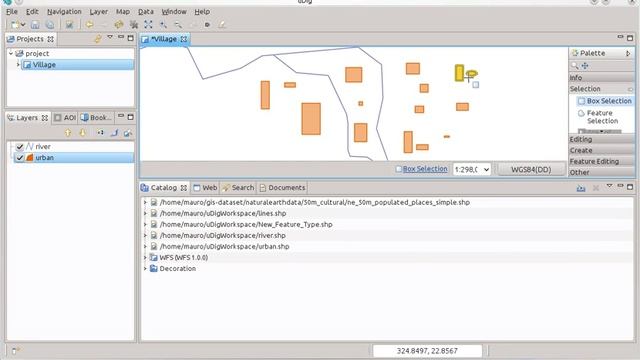Screen dimensions: 640x360
Task: Open the Projects view menu triangle
Action: pyautogui.click(x=110, y=37)
